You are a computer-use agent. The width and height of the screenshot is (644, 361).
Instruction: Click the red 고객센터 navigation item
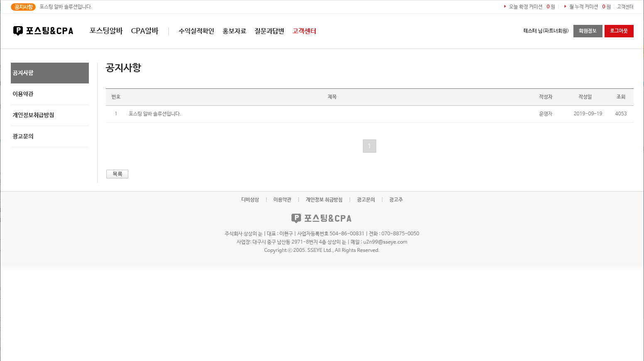(304, 31)
